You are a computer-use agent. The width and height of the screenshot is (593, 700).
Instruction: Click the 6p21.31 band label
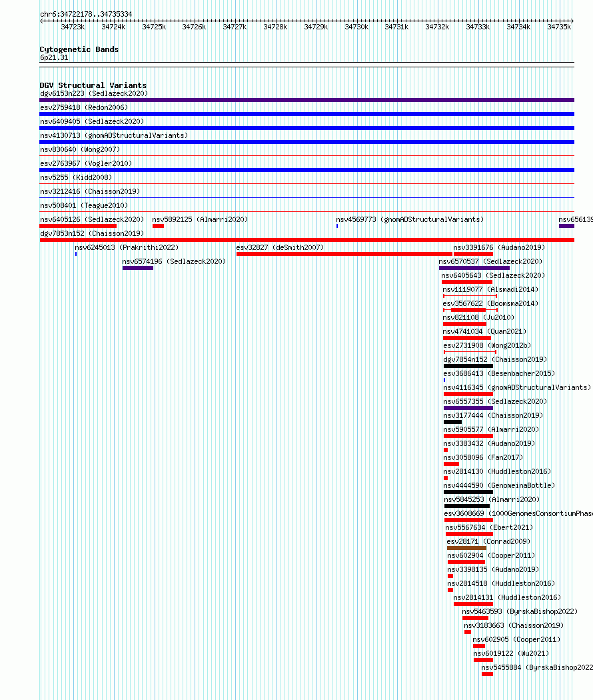click(x=54, y=57)
